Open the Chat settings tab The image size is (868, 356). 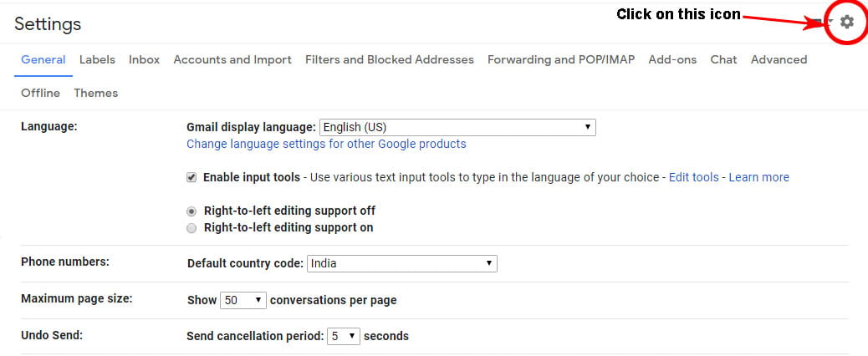(x=723, y=59)
